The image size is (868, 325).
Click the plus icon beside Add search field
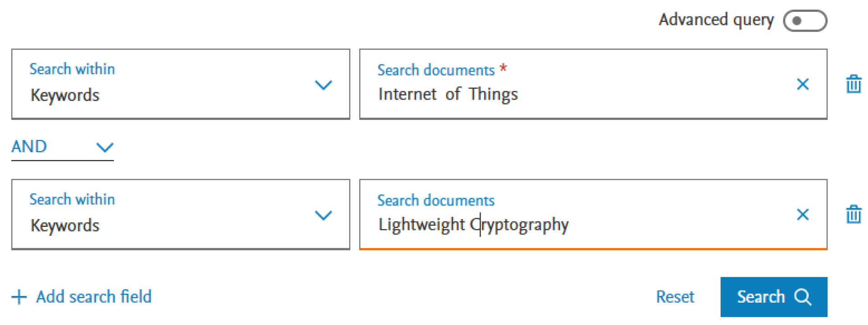pos(19,297)
